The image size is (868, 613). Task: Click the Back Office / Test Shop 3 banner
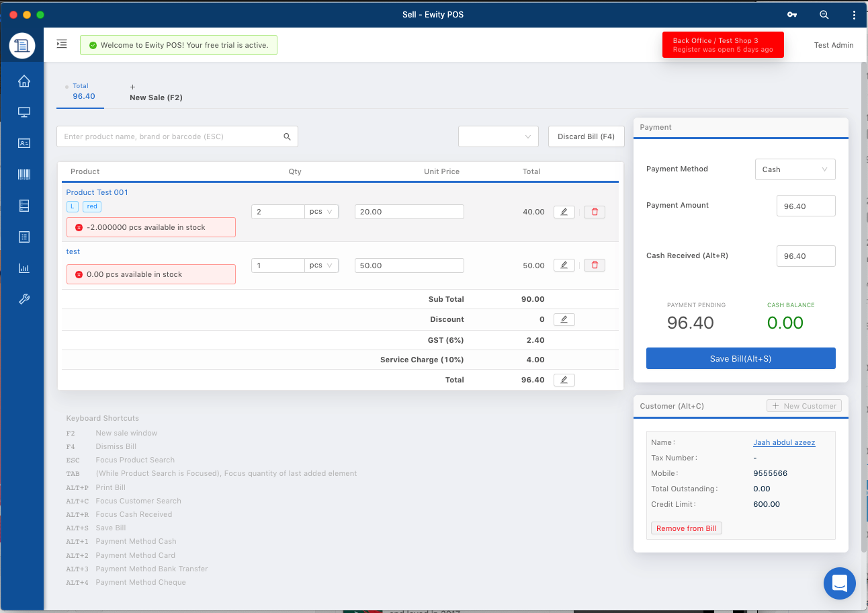coord(723,45)
